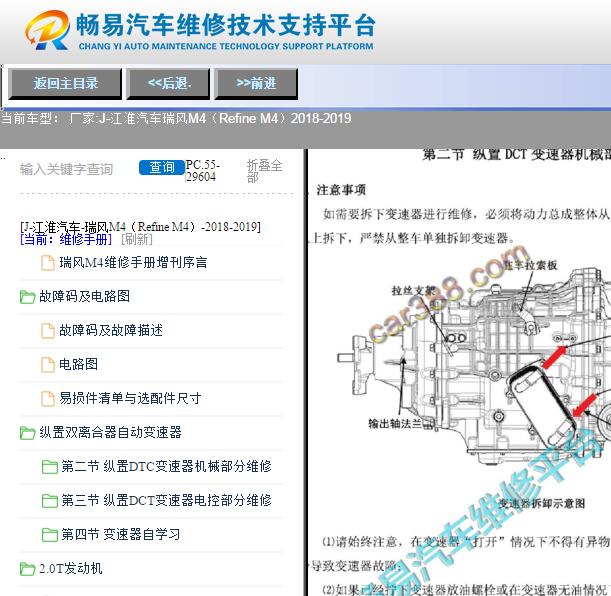611x596 pixels.
Task: Expand folder icon of 第三节 纵置DCT变速器电控部分维修
Action: click(x=49, y=501)
